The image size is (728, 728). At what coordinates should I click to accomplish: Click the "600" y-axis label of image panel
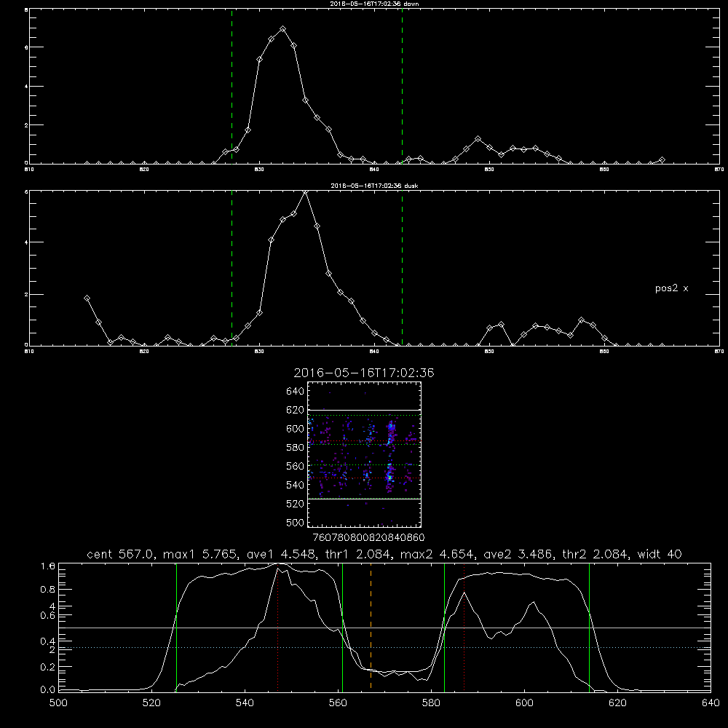tap(296, 429)
